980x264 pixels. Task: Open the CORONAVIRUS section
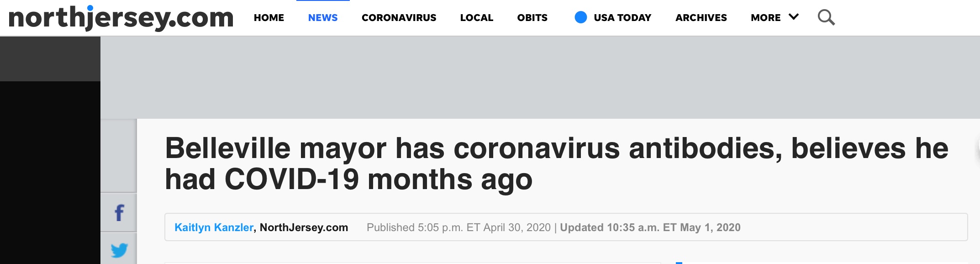click(399, 18)
